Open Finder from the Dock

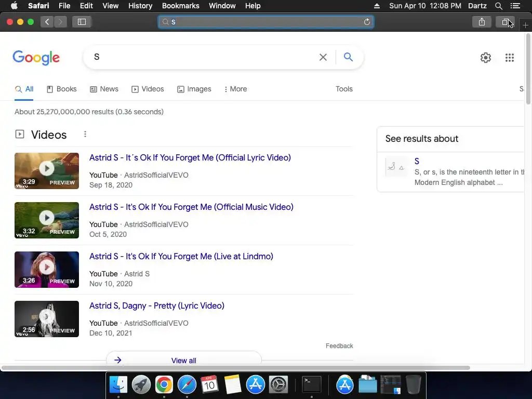tap(118, 384)
